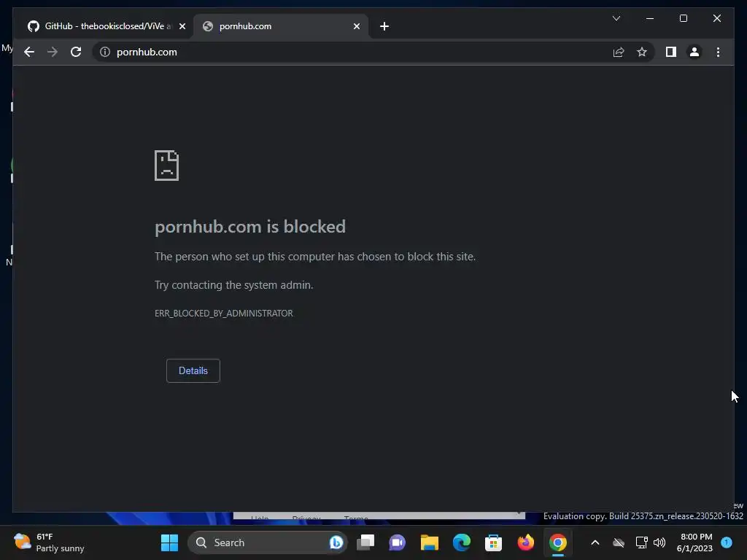Open the weather widget showing 61°F
The image size is (747, 560).
point(49,542)
